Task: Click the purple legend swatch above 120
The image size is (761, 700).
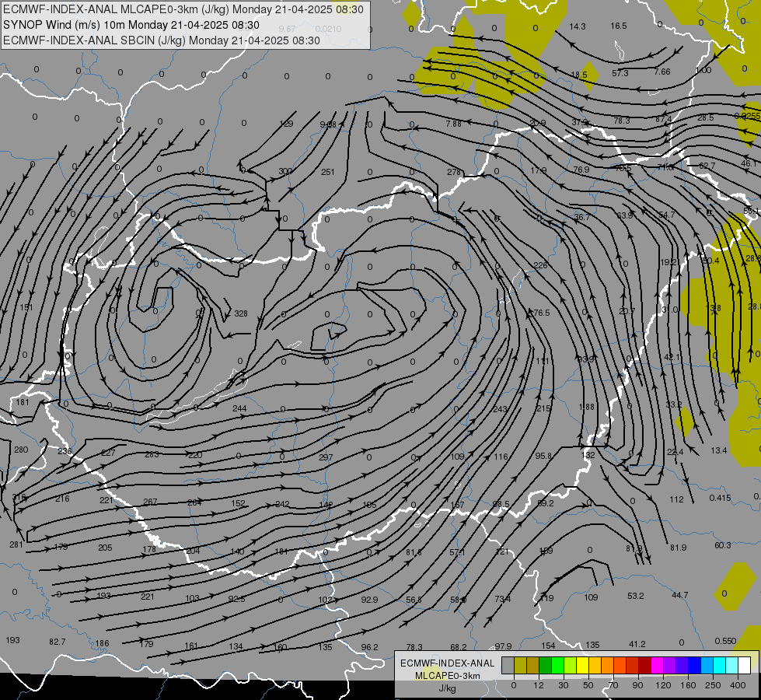Action: [670, 665]
